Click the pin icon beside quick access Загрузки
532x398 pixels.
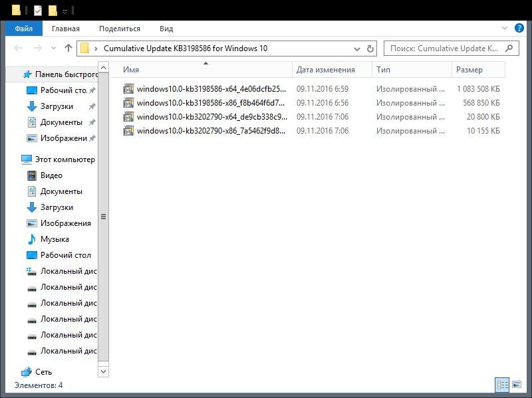pos(92,106)
